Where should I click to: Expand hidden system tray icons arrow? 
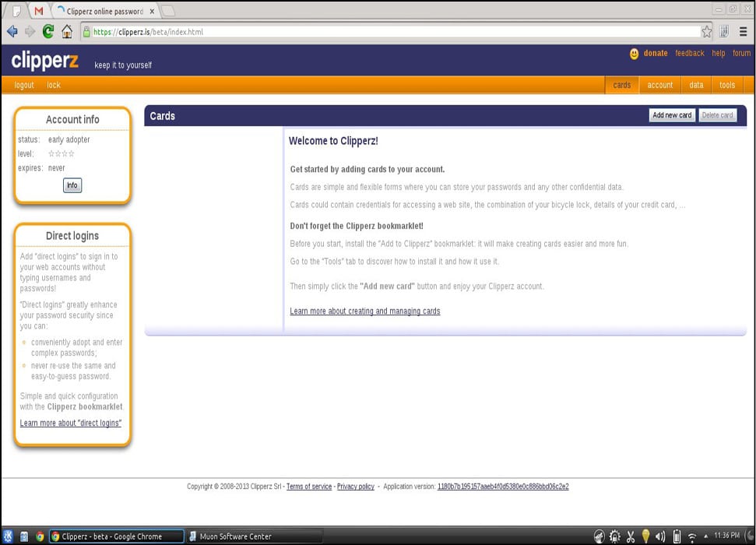pyautogui.click(x=706, y=536)
